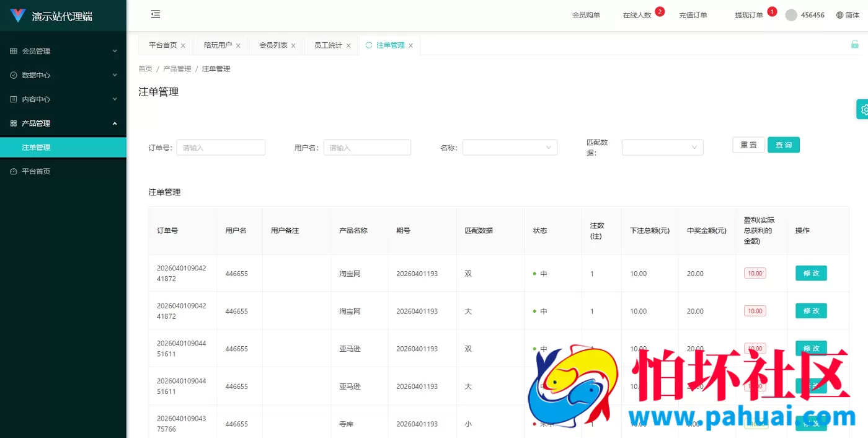Open 充值订单 in top bar
This screenshot has width=868, height=438.
(693, 15)
